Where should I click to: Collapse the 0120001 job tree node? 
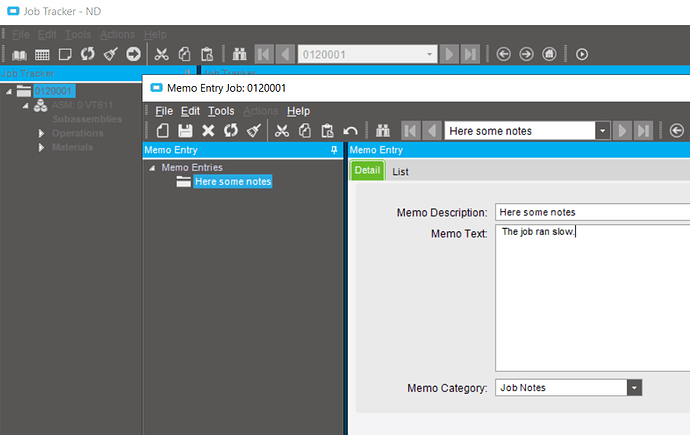pos(9,91)
